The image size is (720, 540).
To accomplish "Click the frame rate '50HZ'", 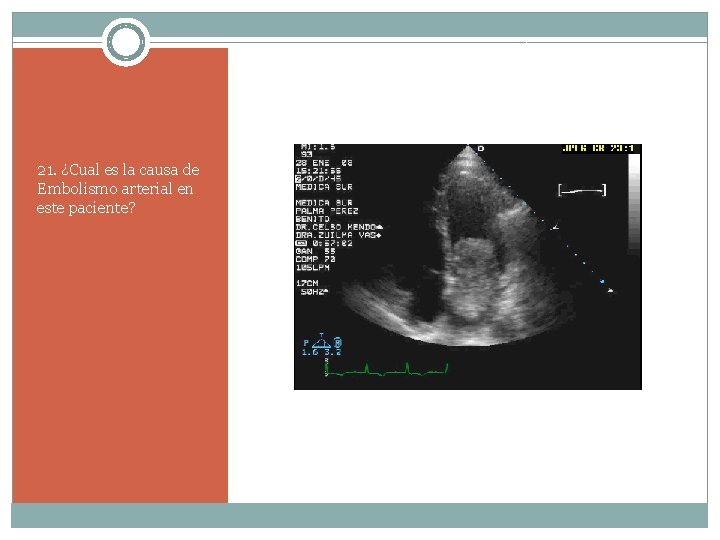I will [x=314, y=292].
